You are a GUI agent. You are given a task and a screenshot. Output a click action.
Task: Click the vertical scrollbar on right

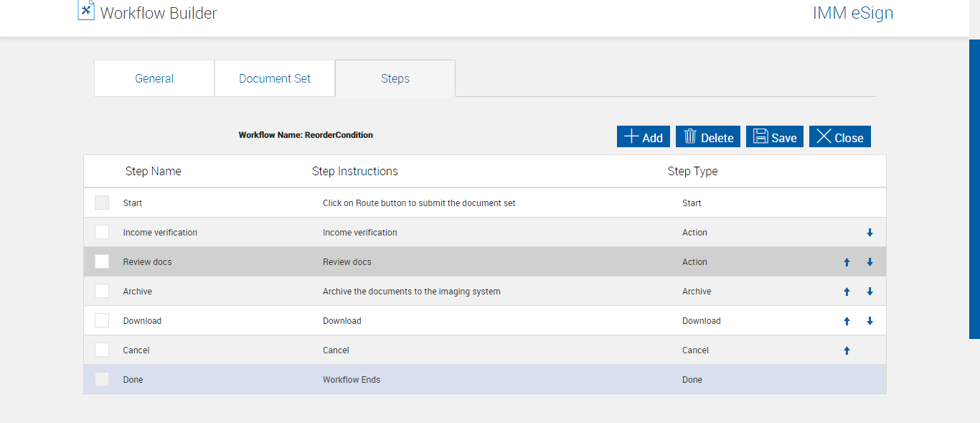974,187
